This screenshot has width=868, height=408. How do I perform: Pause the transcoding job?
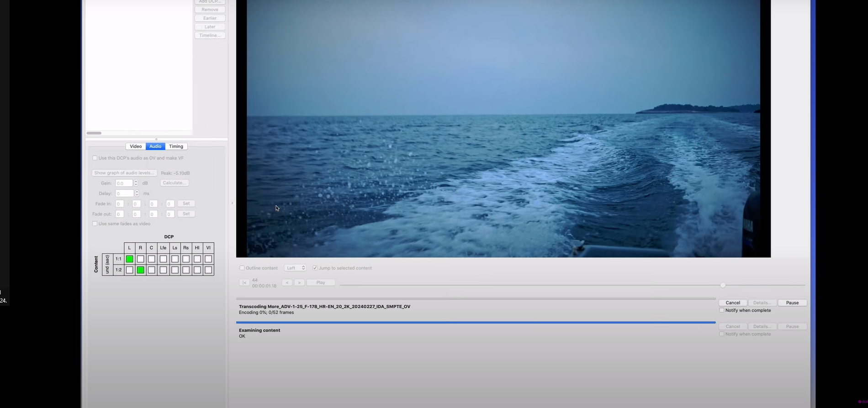[792, 303]
